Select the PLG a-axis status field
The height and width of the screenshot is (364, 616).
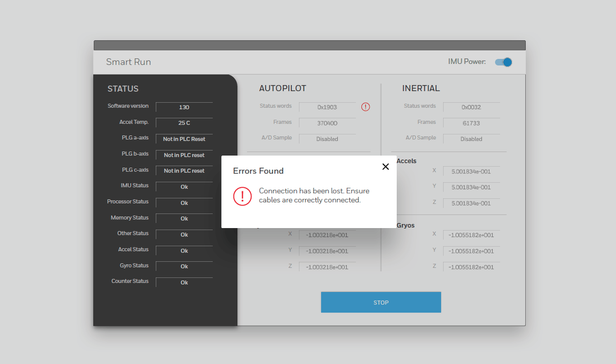click(x=184, y=139)
